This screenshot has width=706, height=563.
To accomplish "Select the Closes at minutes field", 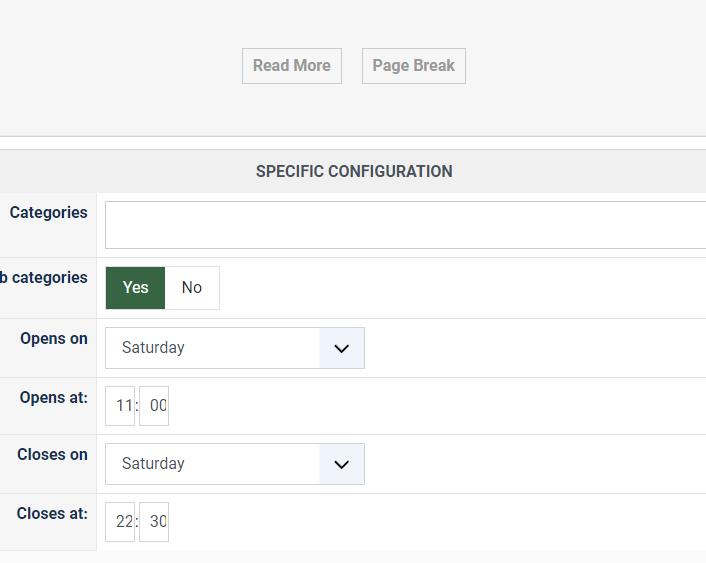I will coord(155,522).
